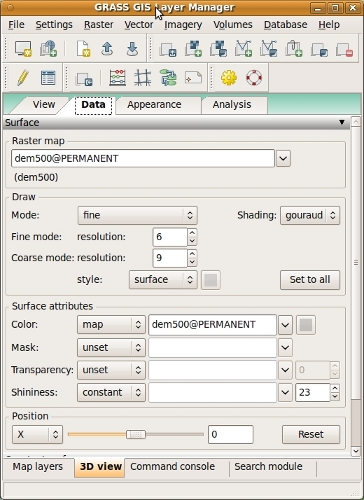
Task: Click the Position Reset button
Action: pyautogui.click(x=311, y=434)
